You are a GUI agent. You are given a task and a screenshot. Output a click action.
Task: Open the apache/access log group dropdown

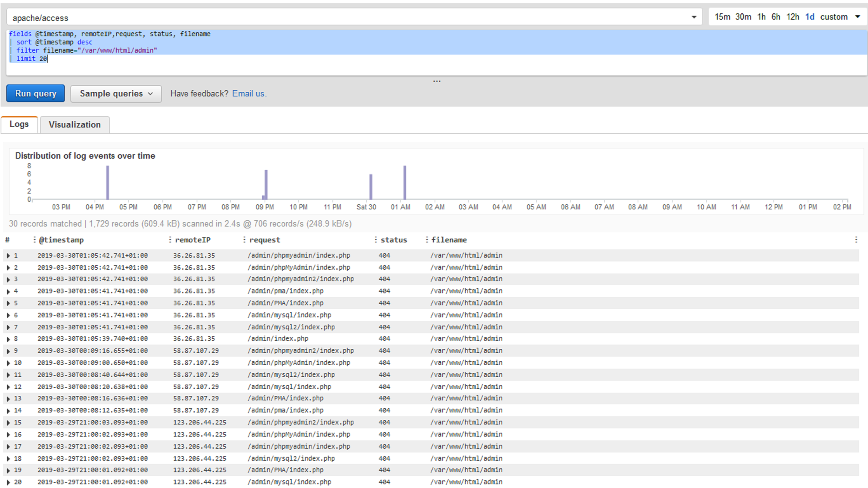[694, 17]
